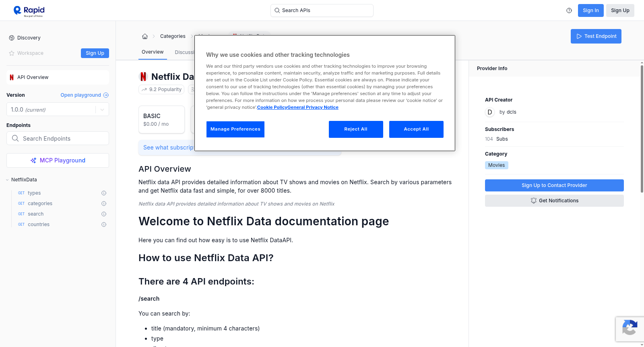
Task: Click the Open playground arrow icon
Action: pyautogui.click(x=106, y=95)
